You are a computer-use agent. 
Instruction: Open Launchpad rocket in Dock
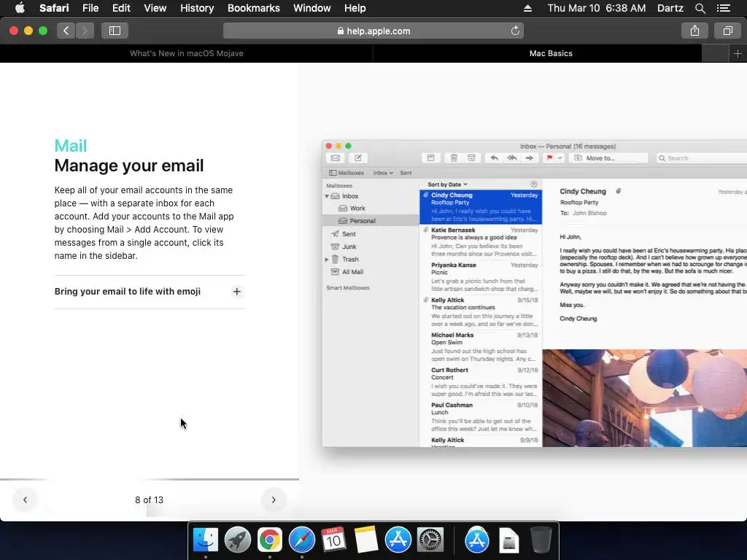click(237, 540)
